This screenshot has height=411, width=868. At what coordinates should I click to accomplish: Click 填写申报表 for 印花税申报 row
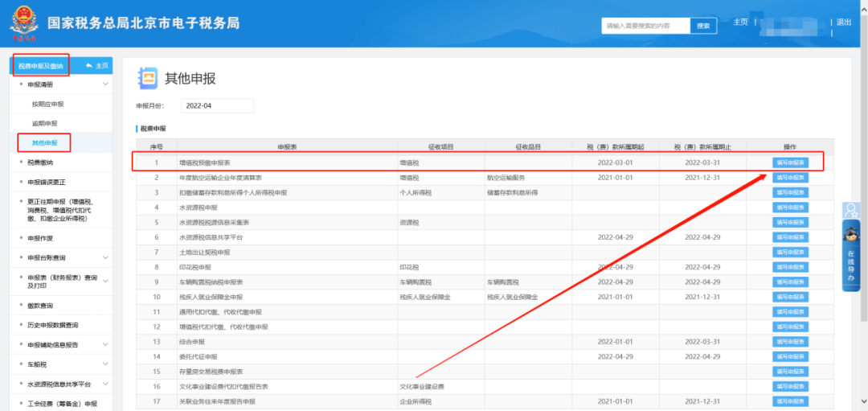791,267
